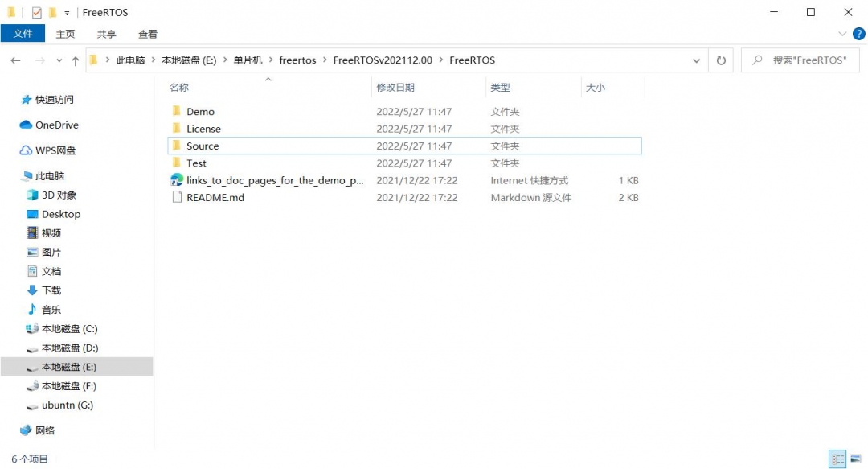Click 本地磁盘 (E:) in the address path
868x469 pixels.
click(x=189, y=60)
